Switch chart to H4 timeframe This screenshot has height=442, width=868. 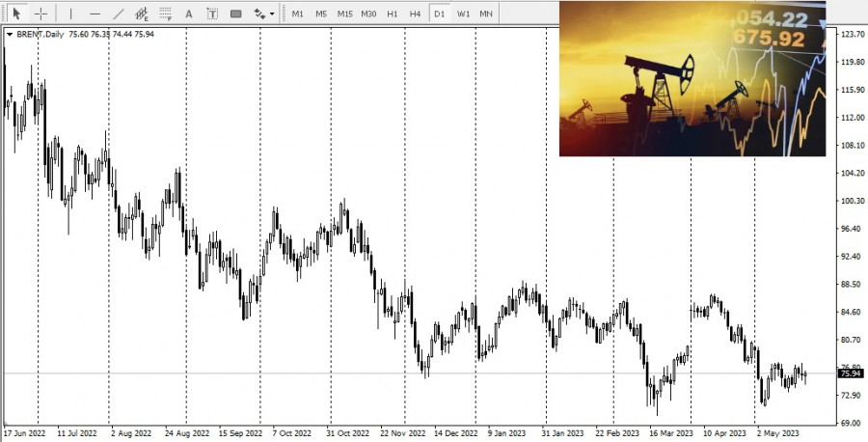click(x=415, y=14)
